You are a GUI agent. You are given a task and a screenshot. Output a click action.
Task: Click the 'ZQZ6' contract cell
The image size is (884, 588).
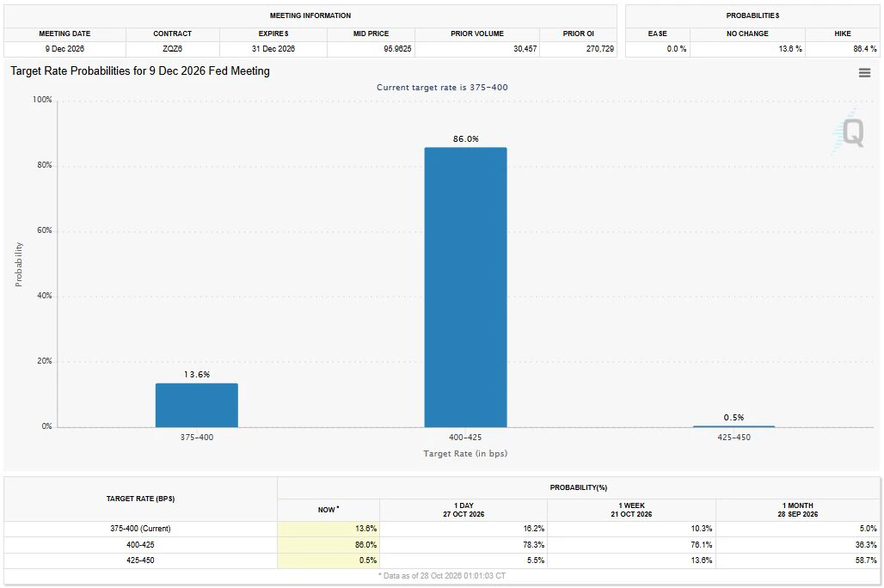point(173,49)
